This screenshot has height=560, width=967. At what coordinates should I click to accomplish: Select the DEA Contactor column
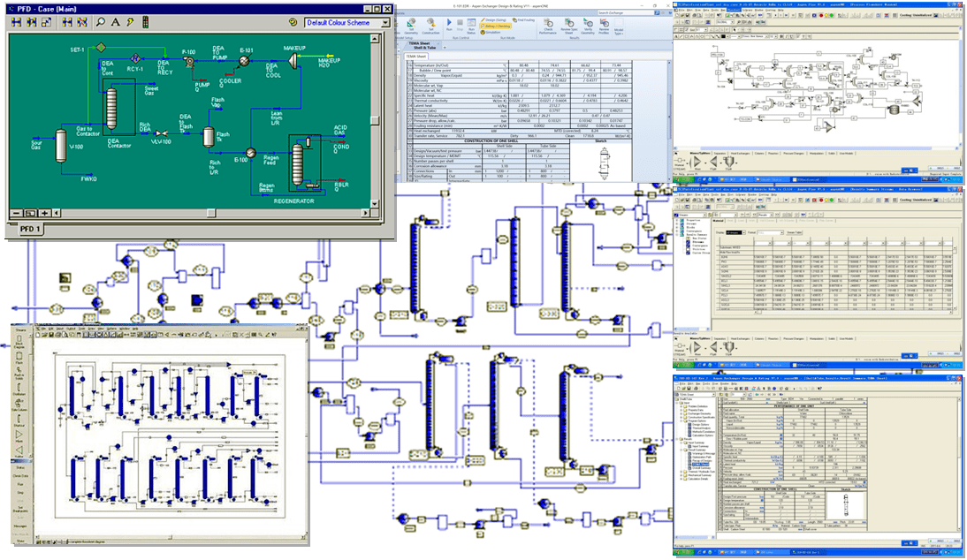point(112,108)
